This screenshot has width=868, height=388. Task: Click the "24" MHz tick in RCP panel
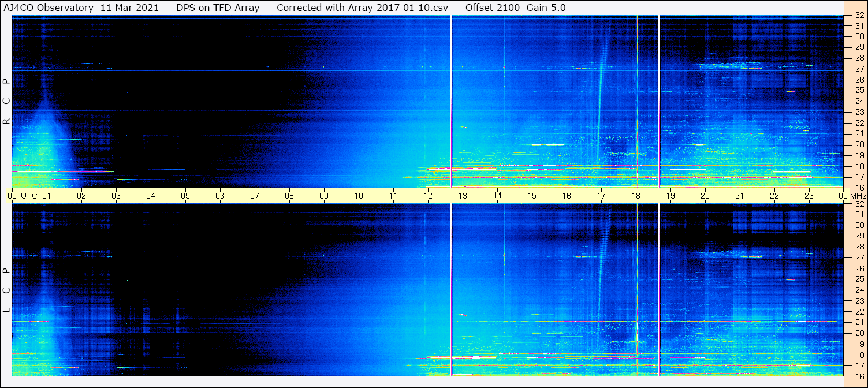tap(859, 101)
